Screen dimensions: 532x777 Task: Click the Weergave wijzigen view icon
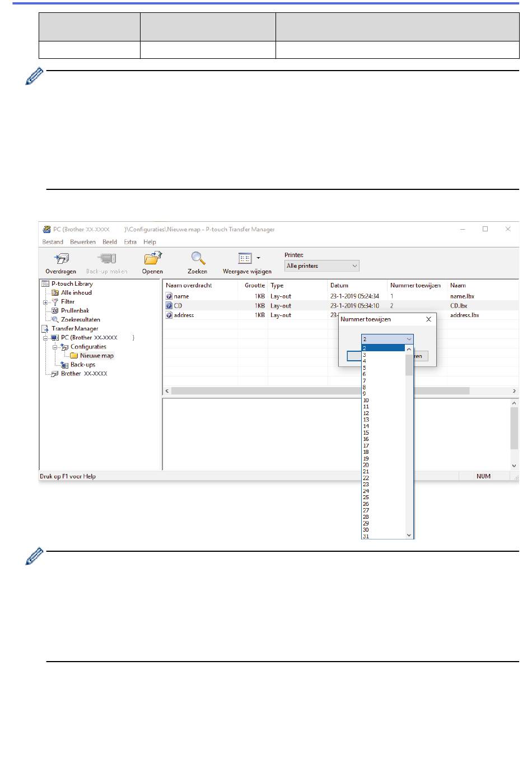point(245,258)
